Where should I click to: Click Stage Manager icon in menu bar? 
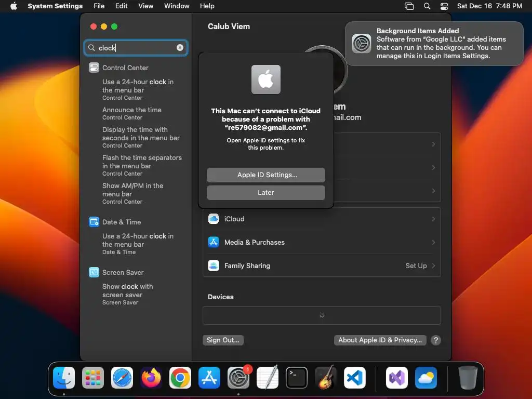[x=409, y=6]
